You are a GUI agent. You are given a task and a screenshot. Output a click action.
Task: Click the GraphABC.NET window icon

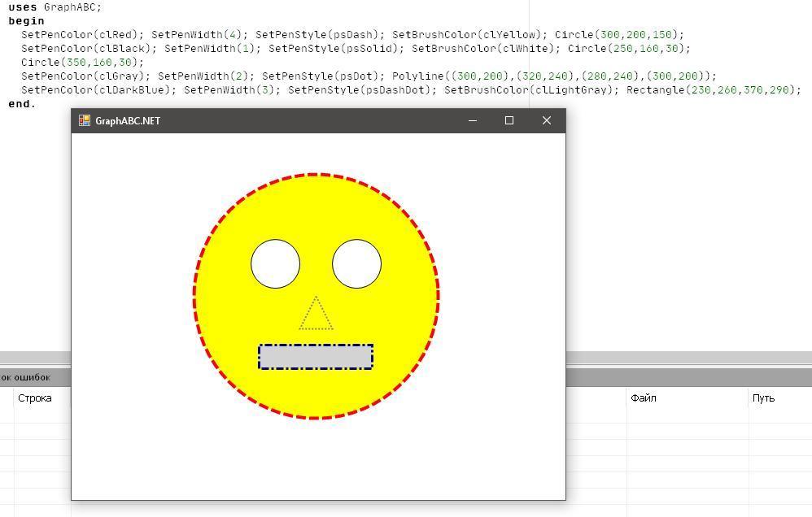[85, 120]
